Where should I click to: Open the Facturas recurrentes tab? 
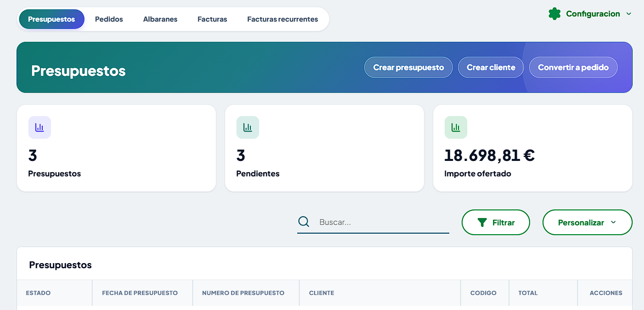coord(283,19)
